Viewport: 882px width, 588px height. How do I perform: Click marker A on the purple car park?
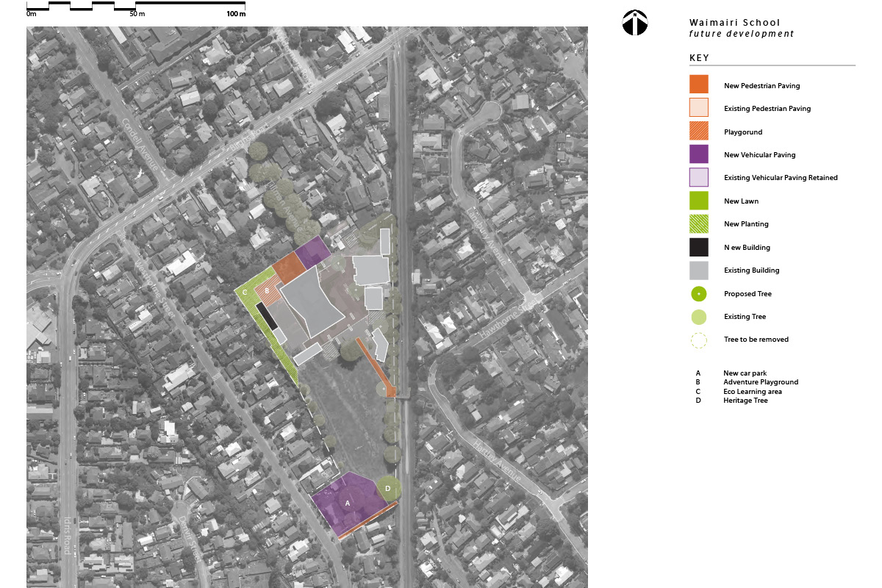pos(349,502)
